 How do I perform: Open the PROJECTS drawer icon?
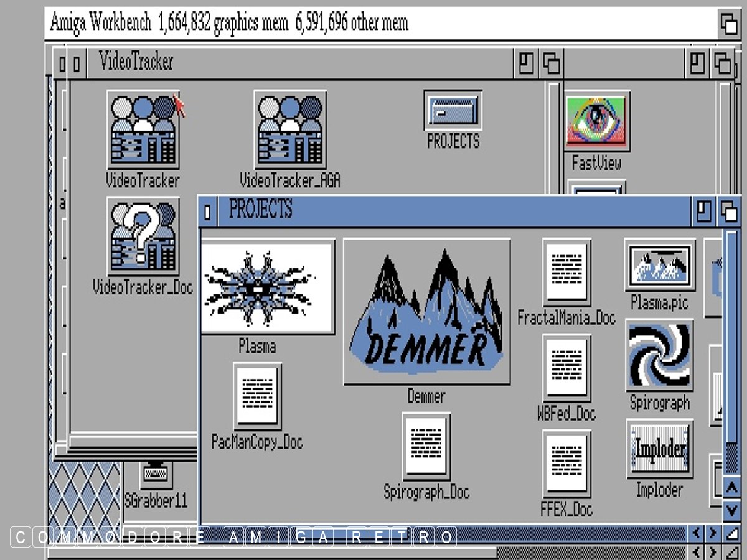point(453,111)
